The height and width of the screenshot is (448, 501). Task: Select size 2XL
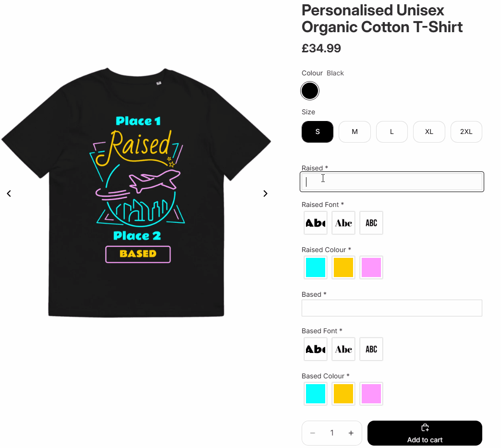coord(466,132)
